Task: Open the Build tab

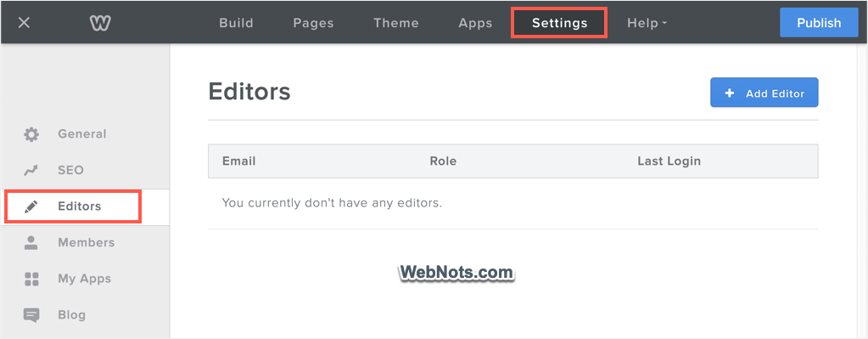Action: [237, 23]
